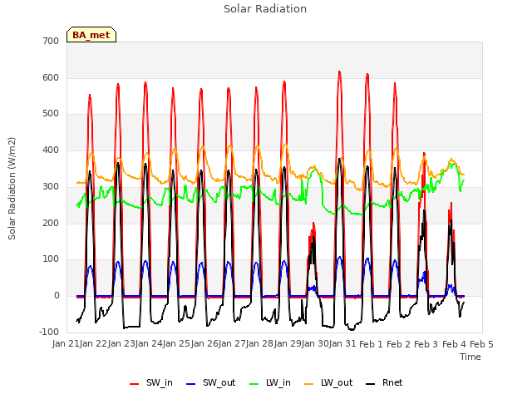Click the 200 y-axis tick label
Viewport: 532px width, 399px height.
click(51, 223)
